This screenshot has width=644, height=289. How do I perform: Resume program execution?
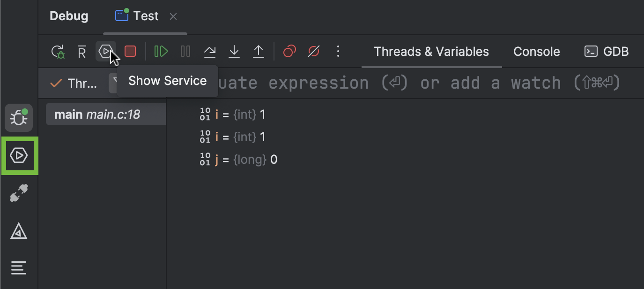point(161,51)
